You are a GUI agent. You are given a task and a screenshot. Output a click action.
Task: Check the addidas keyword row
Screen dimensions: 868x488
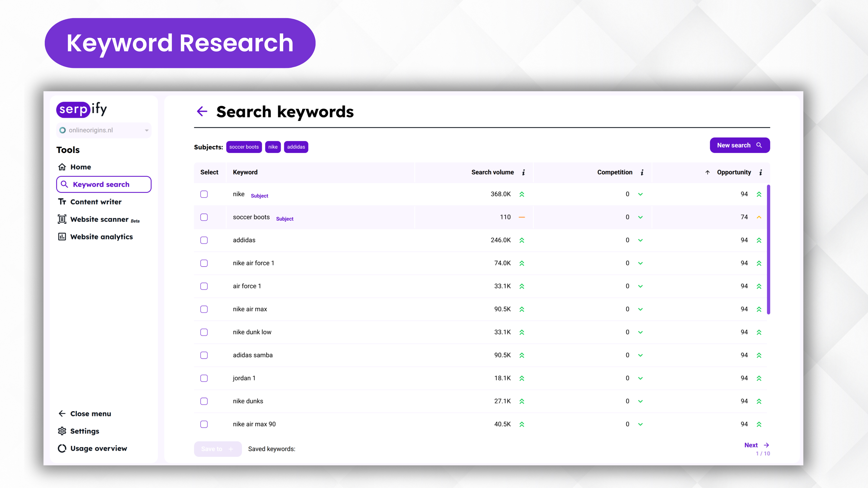[x=204, y=240]
